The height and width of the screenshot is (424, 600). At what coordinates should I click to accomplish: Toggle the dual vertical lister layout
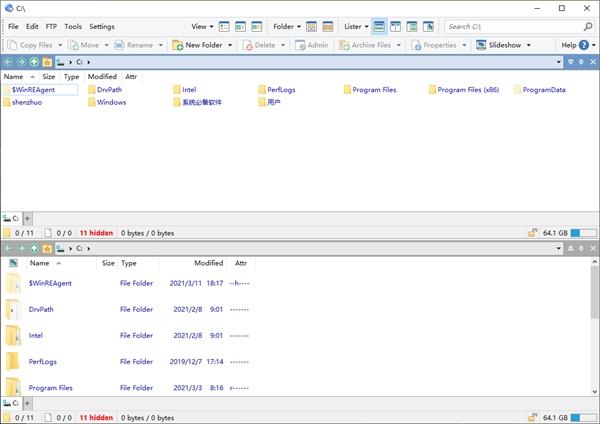click(x=397, y=27)
